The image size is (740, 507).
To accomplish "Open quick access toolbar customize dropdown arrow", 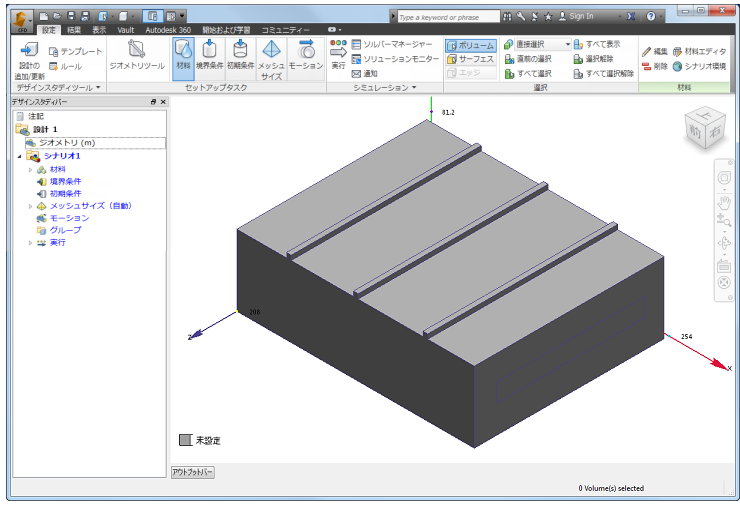I will tap(182, 17).
